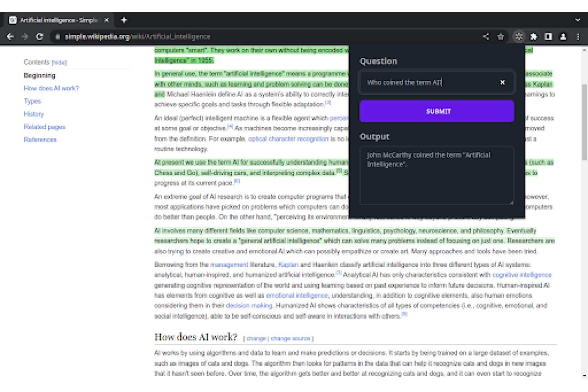
Task: Click footnote reference [6]
Action: point(237,181)
